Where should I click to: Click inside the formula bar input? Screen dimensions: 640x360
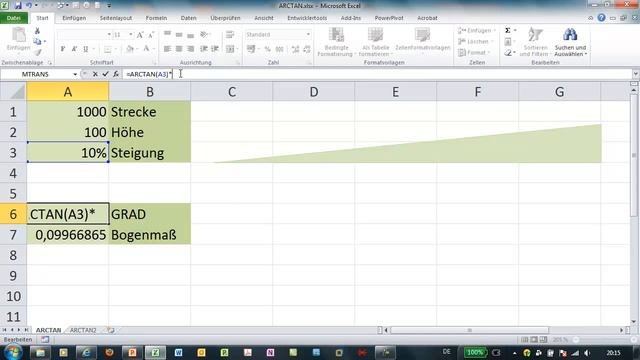click(376, 74)
